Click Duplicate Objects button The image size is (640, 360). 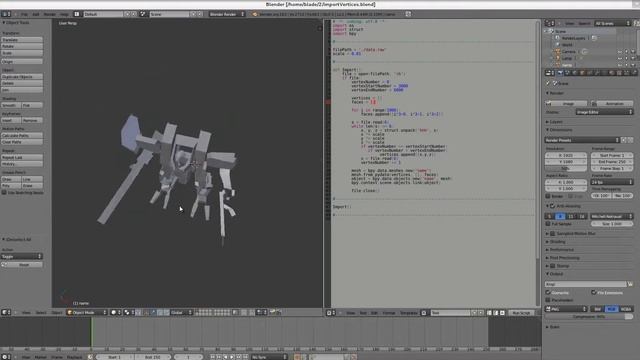(x=22, y=77)
